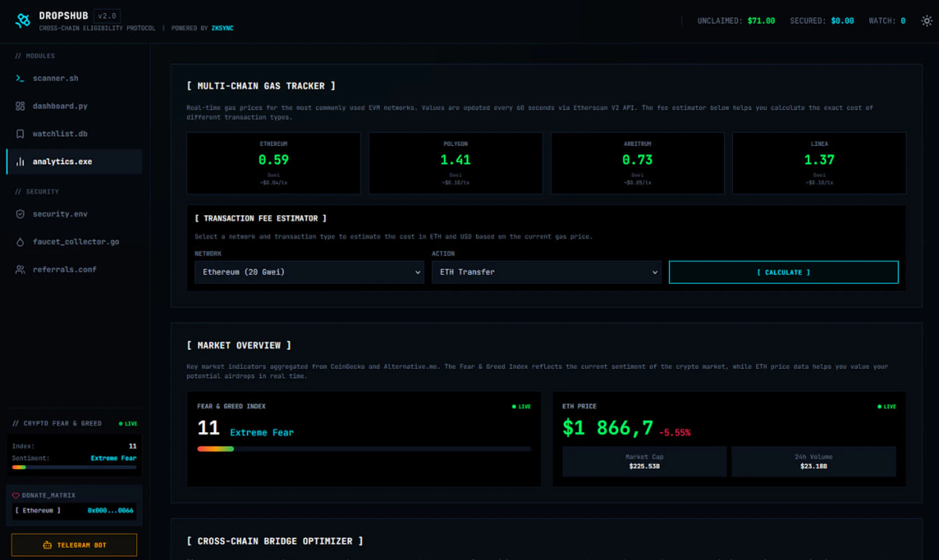Click the sidebar Index value 11
939x560 pixels.
133,446
